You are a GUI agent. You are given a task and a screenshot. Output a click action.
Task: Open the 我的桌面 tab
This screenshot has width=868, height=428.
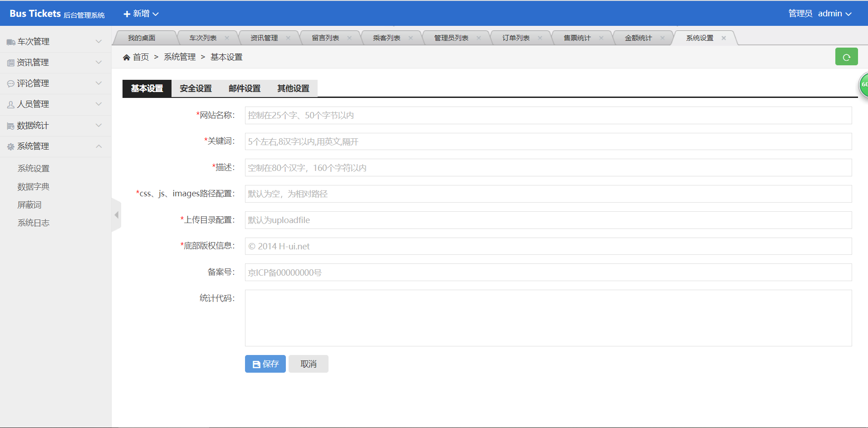[142, 38]
